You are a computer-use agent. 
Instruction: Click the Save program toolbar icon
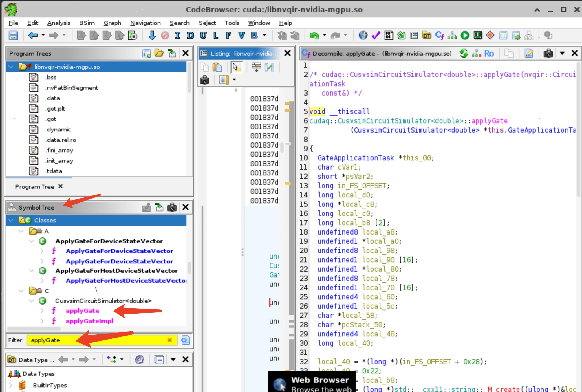point(13,36)
